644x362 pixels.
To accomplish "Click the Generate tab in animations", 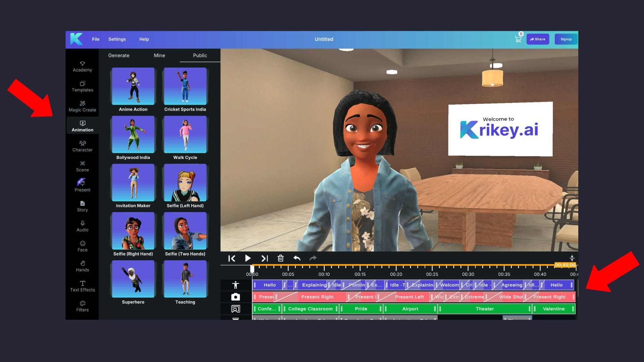I will pos(118,55).
